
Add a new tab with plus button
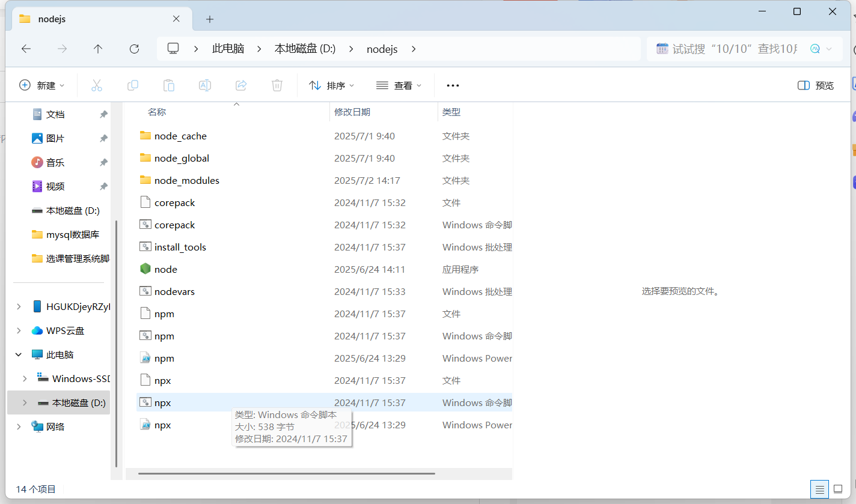click(x=210, y=19)
